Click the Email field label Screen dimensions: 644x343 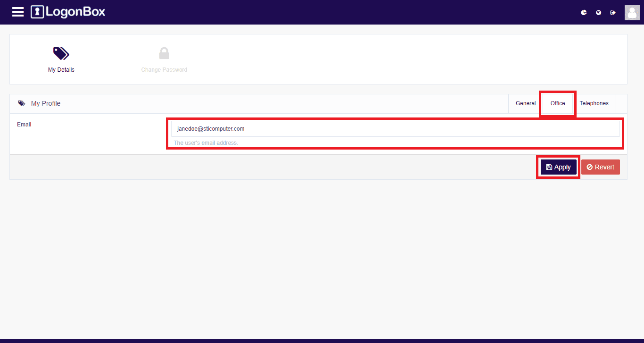tap(24, 125)
